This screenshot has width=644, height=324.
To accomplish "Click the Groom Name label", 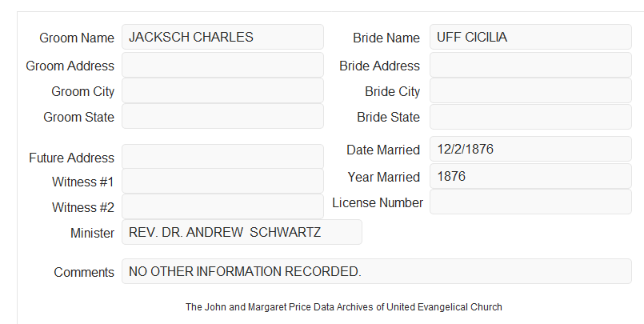I will [x=77, y=38].
